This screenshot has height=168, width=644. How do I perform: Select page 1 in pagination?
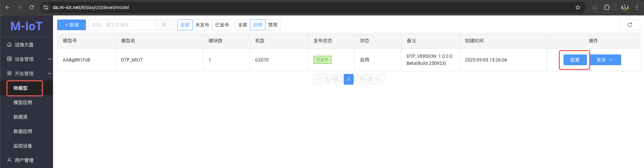[348, 79]
